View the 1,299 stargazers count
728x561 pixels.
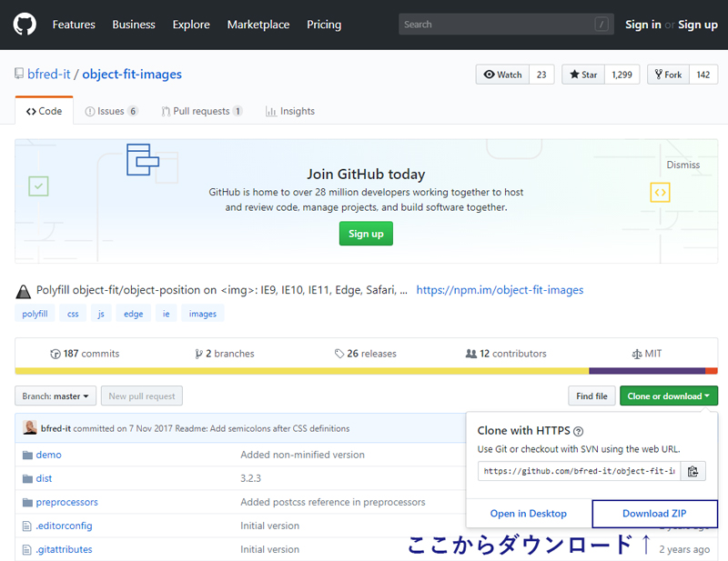(622, 75)
